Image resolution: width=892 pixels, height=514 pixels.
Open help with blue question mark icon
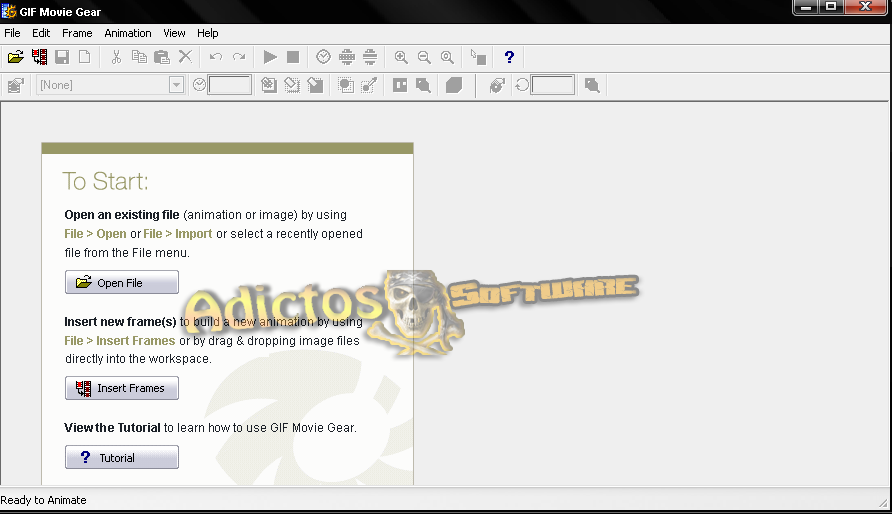(x=509, y=57)
